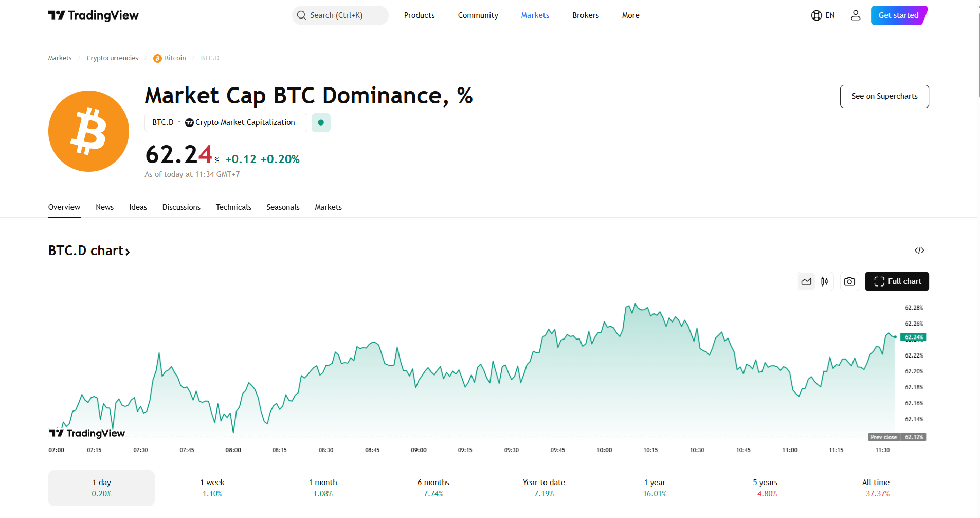Click the Prev close label
This screenshot has width=980, height=518.
[x=883, y=437]
